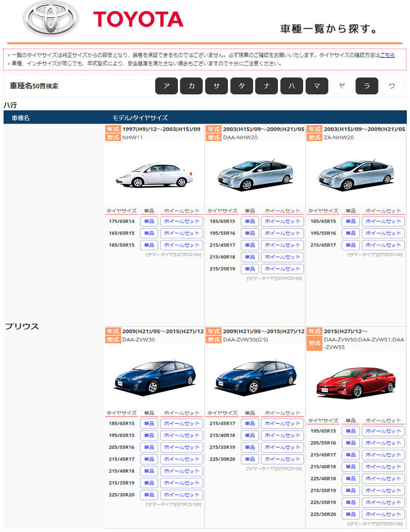Select the マ kana tab

tap(317, 86)
